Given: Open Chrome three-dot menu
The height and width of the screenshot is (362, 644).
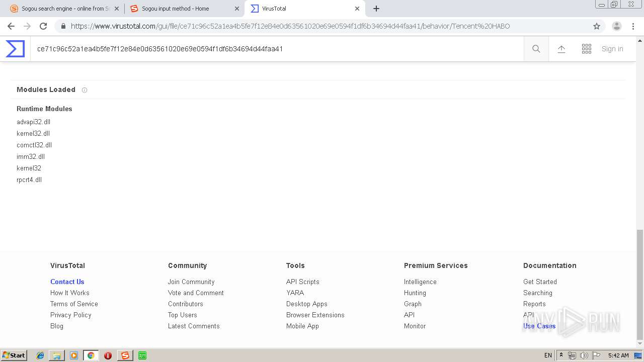Looking at the screenshot, I should [x=633, y=26].
